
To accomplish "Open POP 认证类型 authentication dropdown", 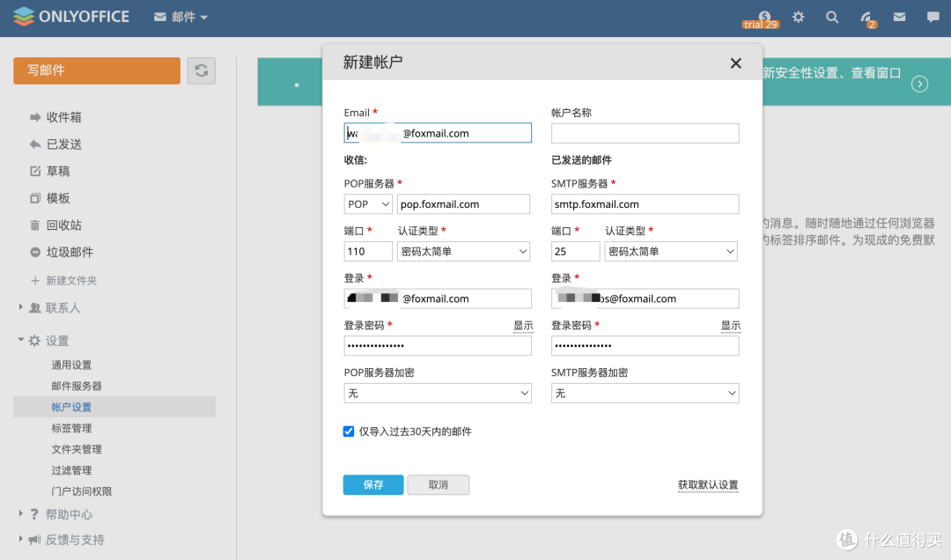I will (x=463, y=252).
